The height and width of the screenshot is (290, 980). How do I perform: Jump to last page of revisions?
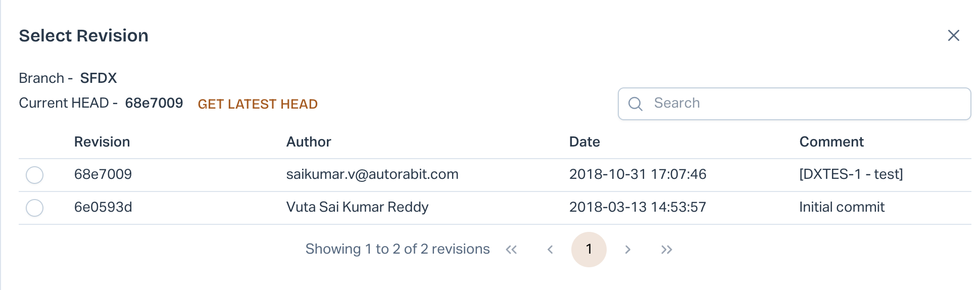pyautogui.click(x=666, y=250)
